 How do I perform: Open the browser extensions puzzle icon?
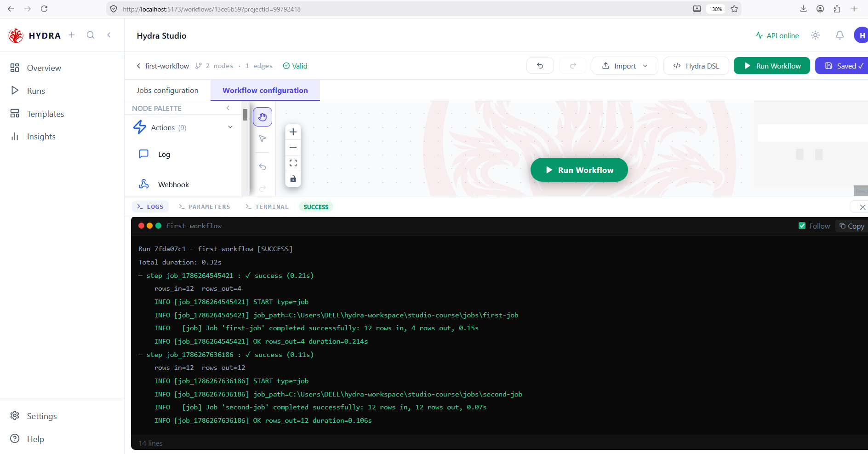[837, 9]
